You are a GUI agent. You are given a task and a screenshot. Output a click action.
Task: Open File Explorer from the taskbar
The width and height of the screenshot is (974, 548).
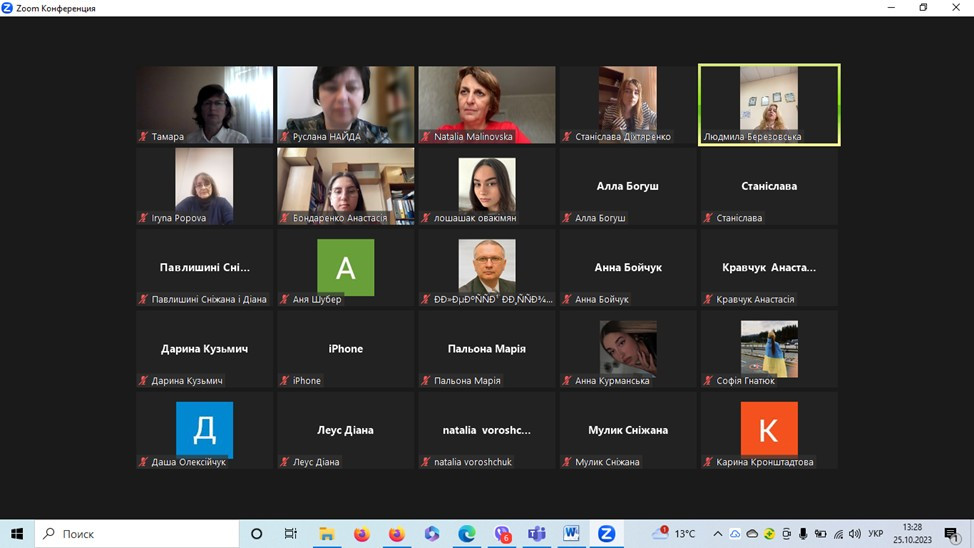(327, 534)
